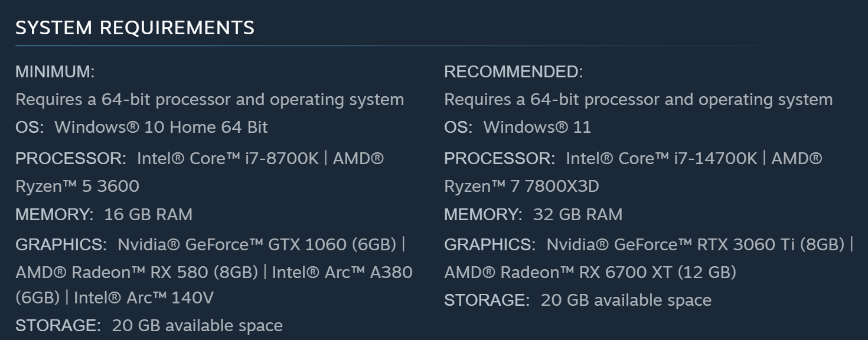The image size is (868, 340).
Task: Click GeForce GTX 1060 (6GB) text
Action: coord(257,244)
